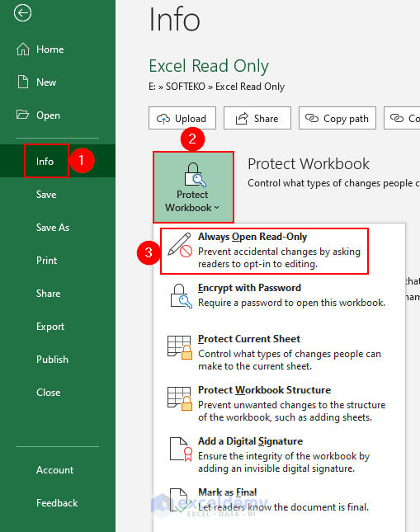Click the pencil icon for Always Open Read-Only
Viewport: 420px width, 532px height.
[180, 245]
